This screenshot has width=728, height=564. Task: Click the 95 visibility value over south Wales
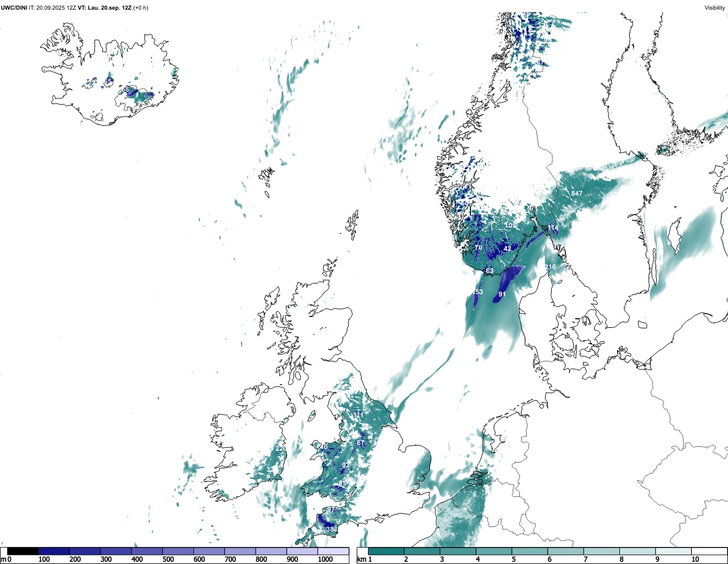click(x=342, y=484)
